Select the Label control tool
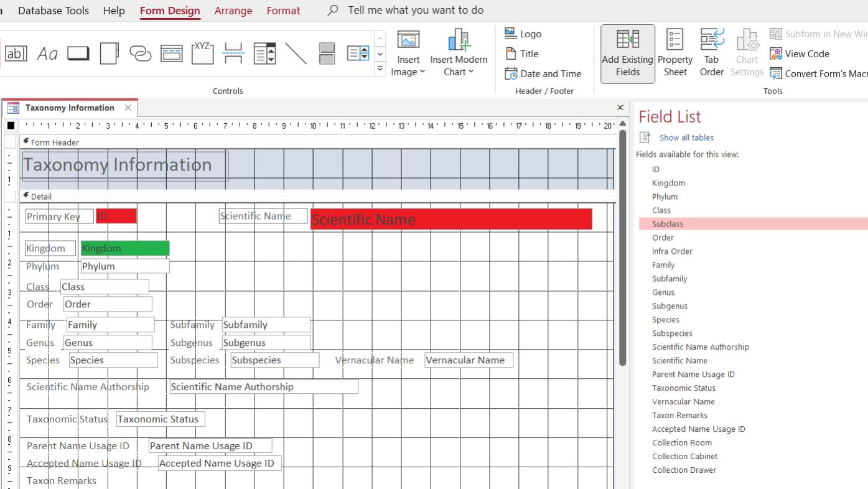 47,54
